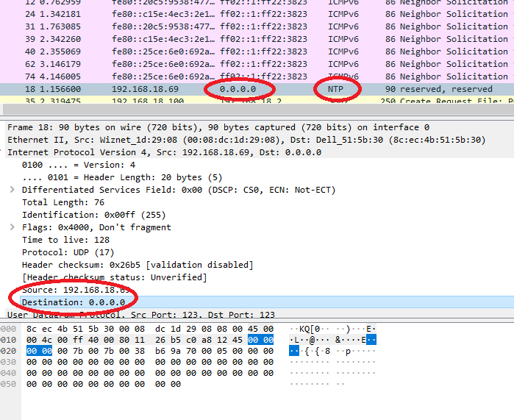Click highlighted bytes 00 00 in hex row 0010
The height and width of the screenshot is (420, 514).
pyautogui.click(x=260, y=340)
